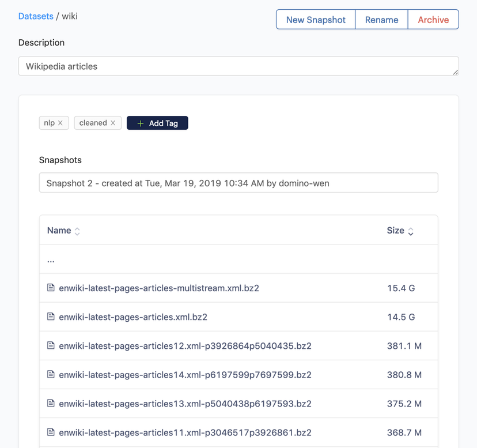
Task: Remove the cleaned tag
Action: tap(112, 122)
